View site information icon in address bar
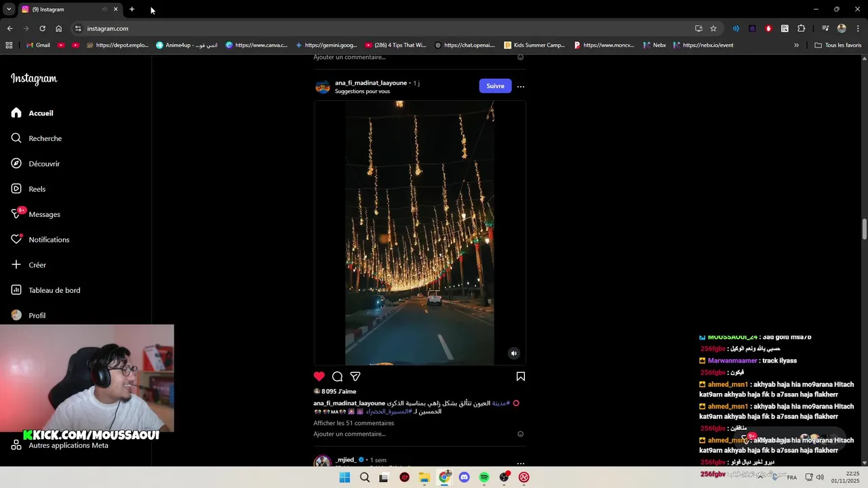The height and width of the screenshot is (488, 868). (x=78, y=28)
